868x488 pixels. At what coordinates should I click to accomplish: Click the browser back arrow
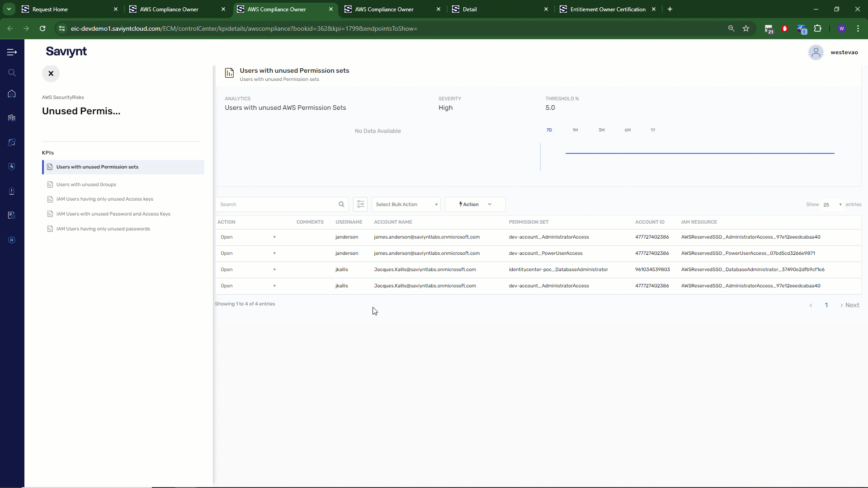tap(10, 28)
